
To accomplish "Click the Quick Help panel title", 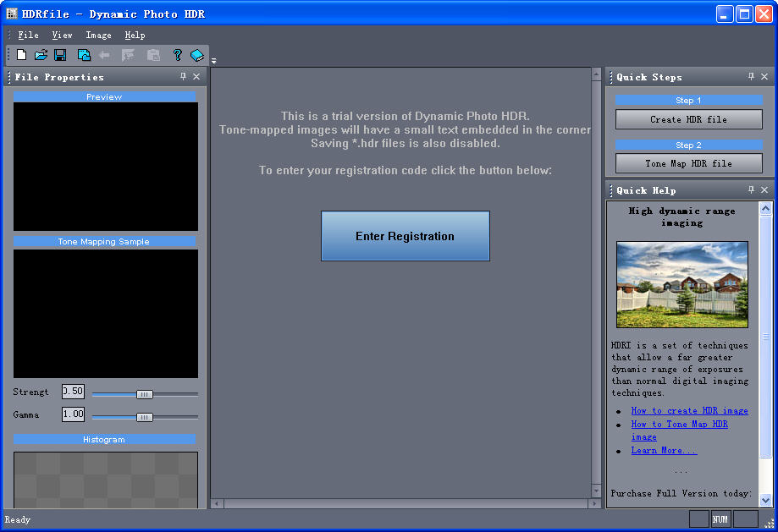I will [x=646, y=190].
